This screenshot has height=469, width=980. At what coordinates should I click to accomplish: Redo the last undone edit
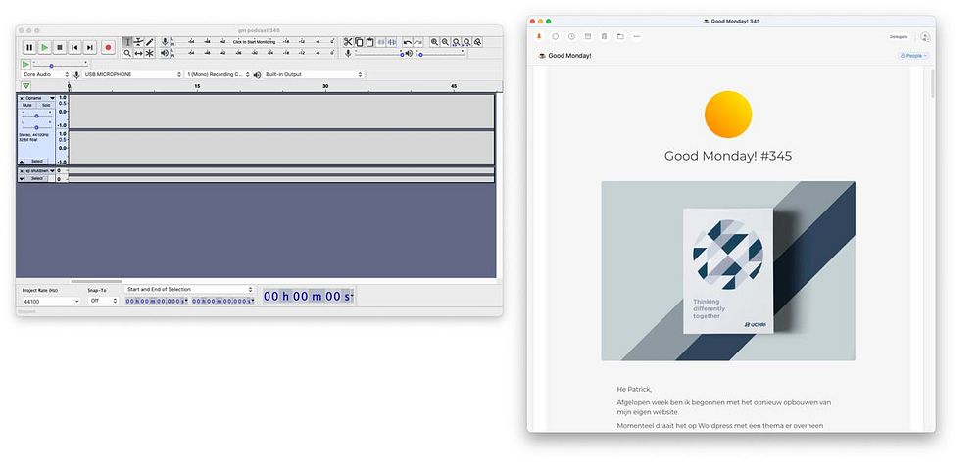(x=417, y=42)
